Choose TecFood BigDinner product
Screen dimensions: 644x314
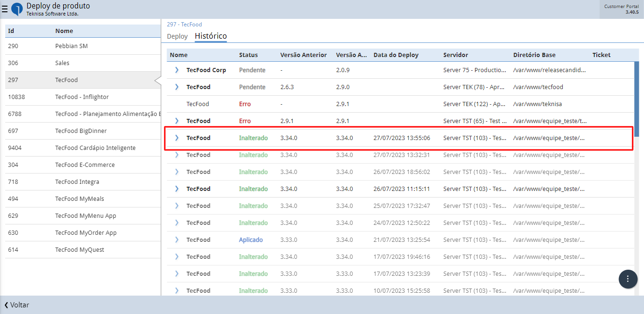(x=83, y=131)
